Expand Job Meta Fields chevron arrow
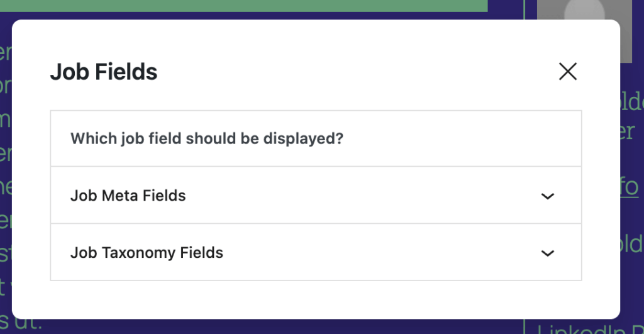This screenshot has height=334, width=644. 548,196
